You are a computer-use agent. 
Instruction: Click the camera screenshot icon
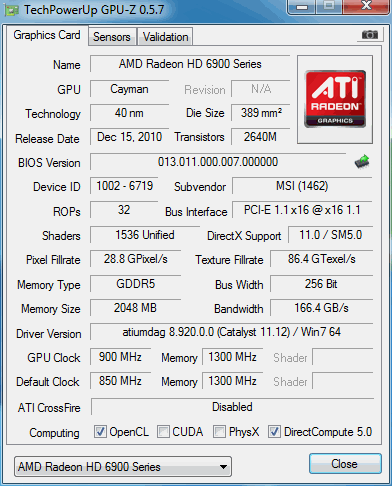(x=370, y=35)
